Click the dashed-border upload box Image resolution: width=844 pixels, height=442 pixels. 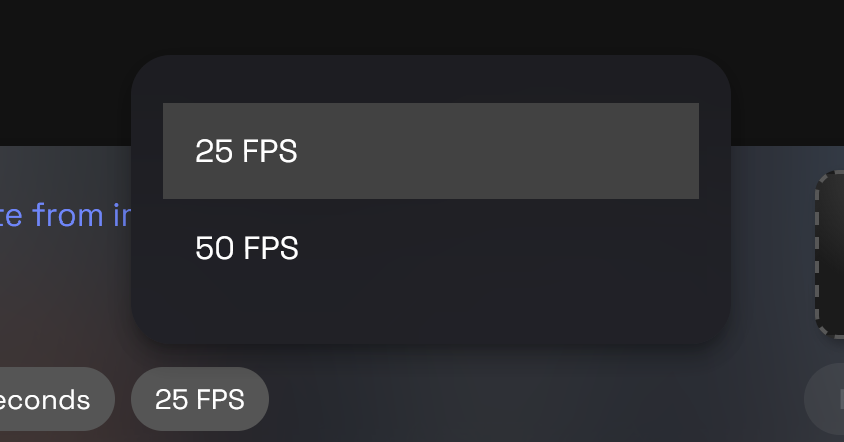(x=831, y=254)
